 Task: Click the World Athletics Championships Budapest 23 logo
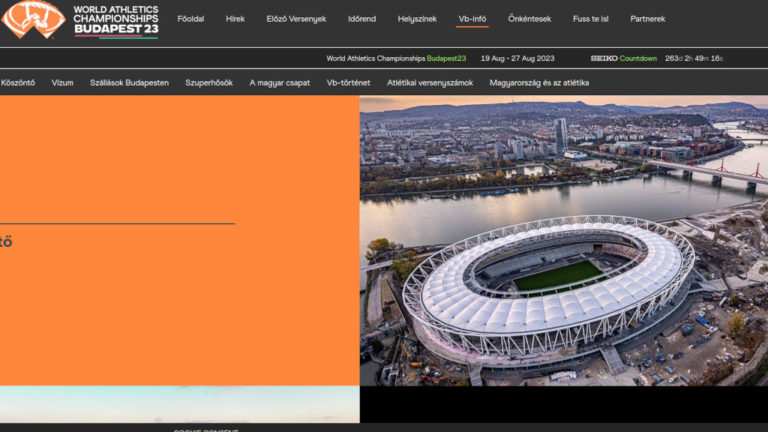point(80,19)
